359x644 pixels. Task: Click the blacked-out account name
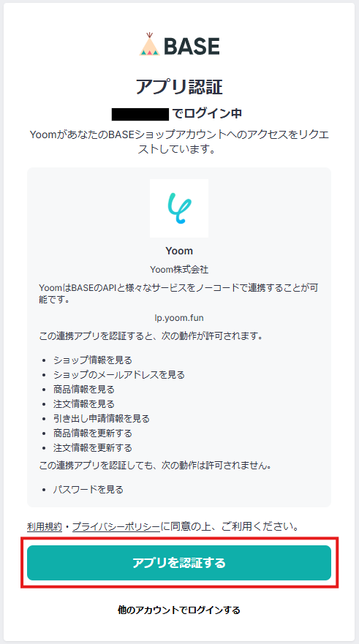pos(140,114)
